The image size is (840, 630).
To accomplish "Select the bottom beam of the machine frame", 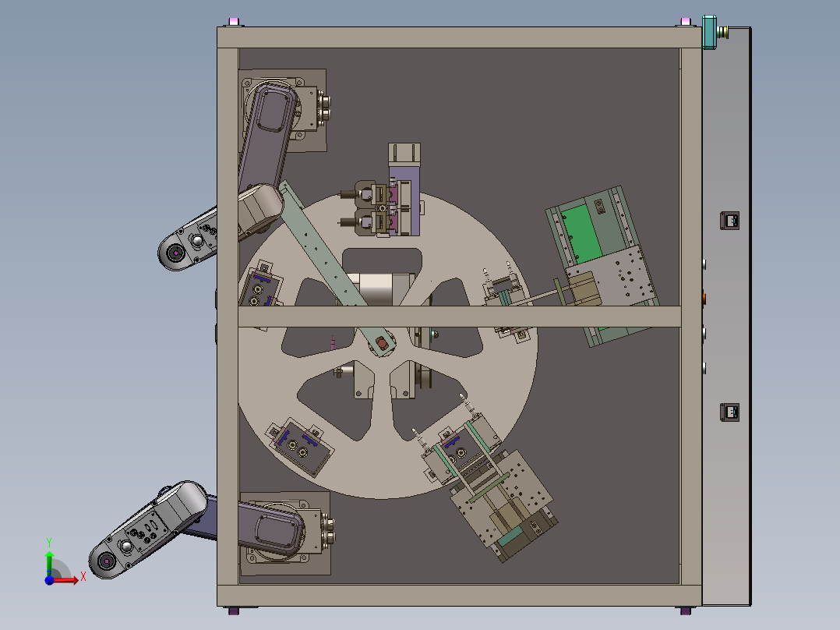I will 459,596.
